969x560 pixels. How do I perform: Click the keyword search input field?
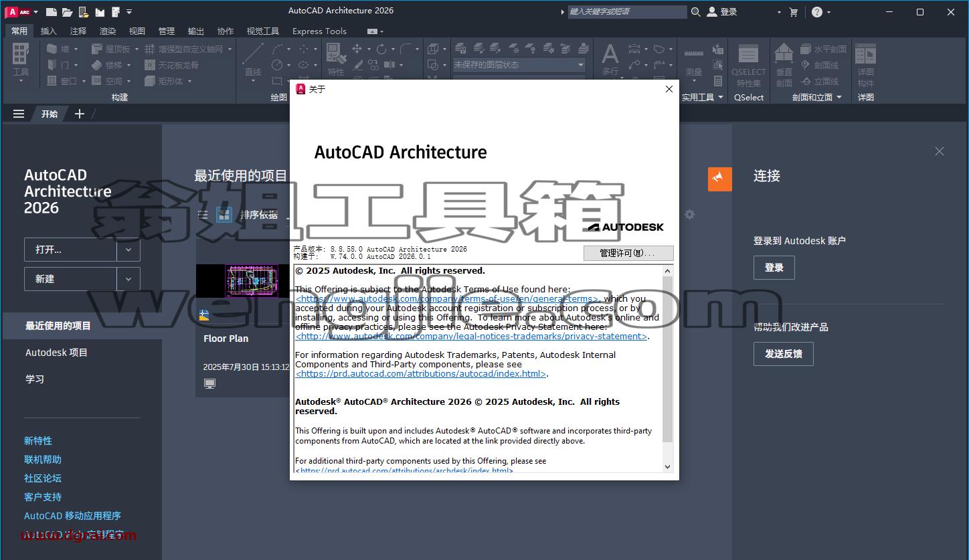pyautogui.click(x=627, y=11)
